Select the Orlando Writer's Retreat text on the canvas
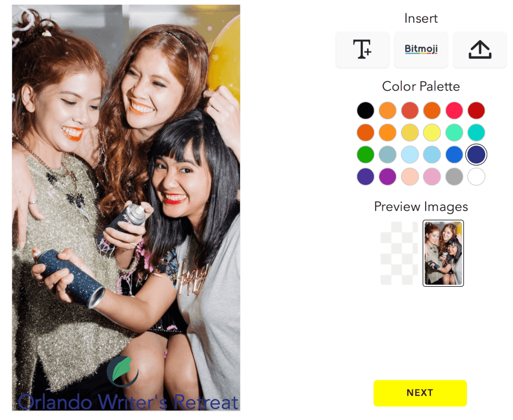The width and height of the screenshot is (513, 420). (x=128, y=402)
